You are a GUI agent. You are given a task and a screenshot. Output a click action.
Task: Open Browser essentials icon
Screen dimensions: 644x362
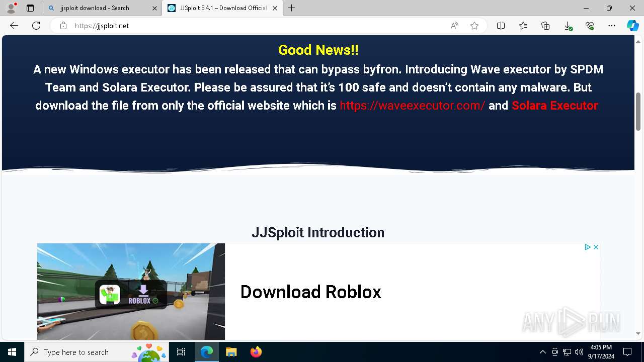590,26
